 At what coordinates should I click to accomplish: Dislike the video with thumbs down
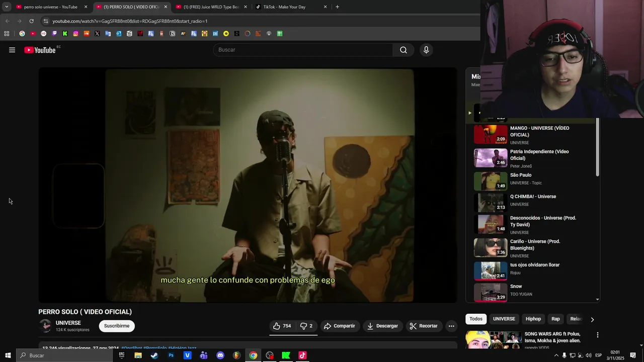tap(306, 326)
